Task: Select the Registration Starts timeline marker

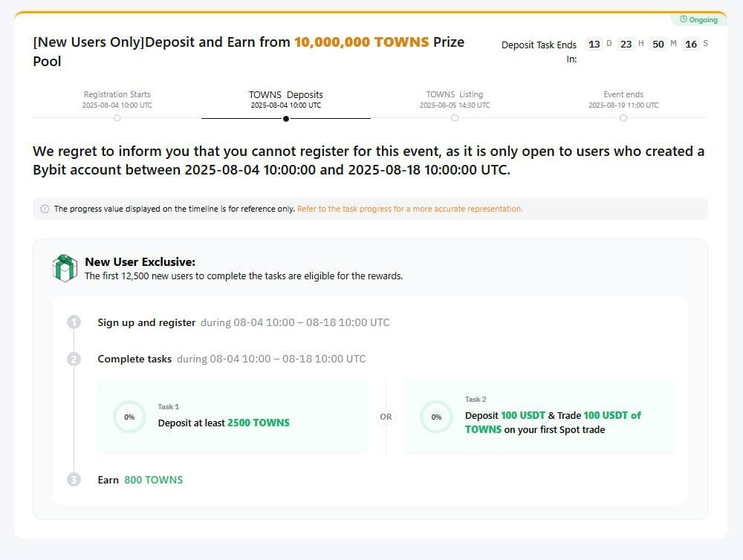Action: (117, 118)
